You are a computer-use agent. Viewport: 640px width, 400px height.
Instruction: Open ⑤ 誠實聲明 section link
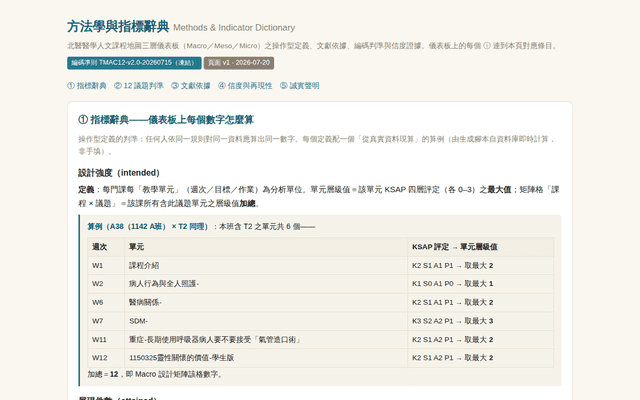tap(300, 86)
